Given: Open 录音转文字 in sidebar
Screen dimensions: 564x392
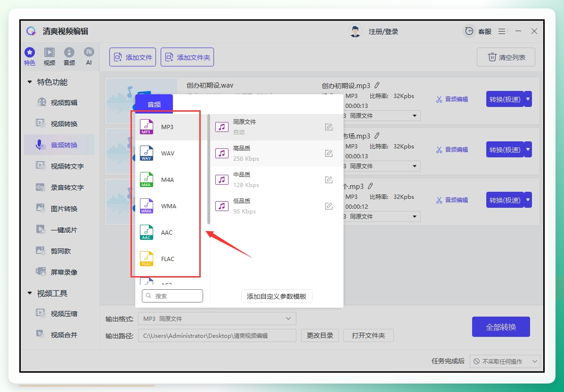Looking at the screenshot, I should pos(59,188).
